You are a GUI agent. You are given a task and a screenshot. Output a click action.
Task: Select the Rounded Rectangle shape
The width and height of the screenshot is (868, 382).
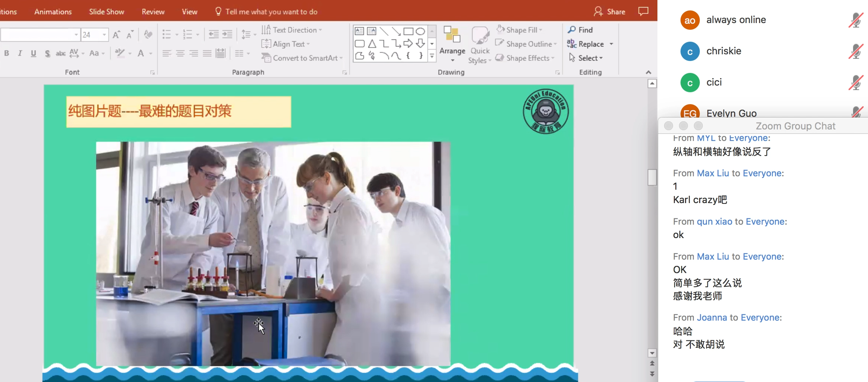click(x=359, y=44)
